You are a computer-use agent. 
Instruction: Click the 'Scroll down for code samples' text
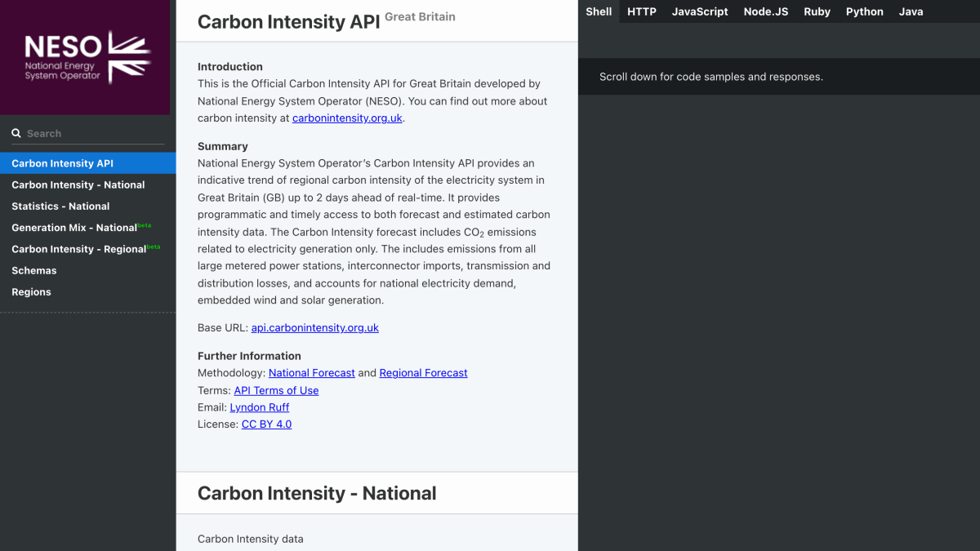[x=711, y=77]
